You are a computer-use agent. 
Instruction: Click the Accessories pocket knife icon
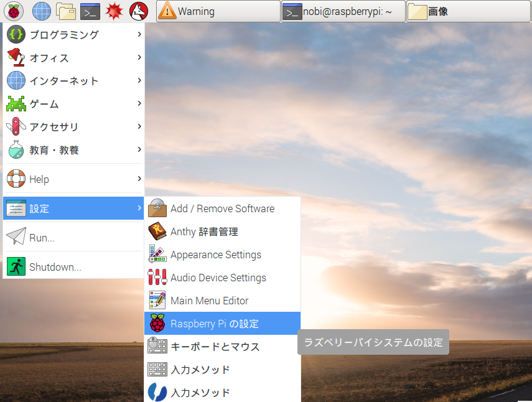pos(16,126)
